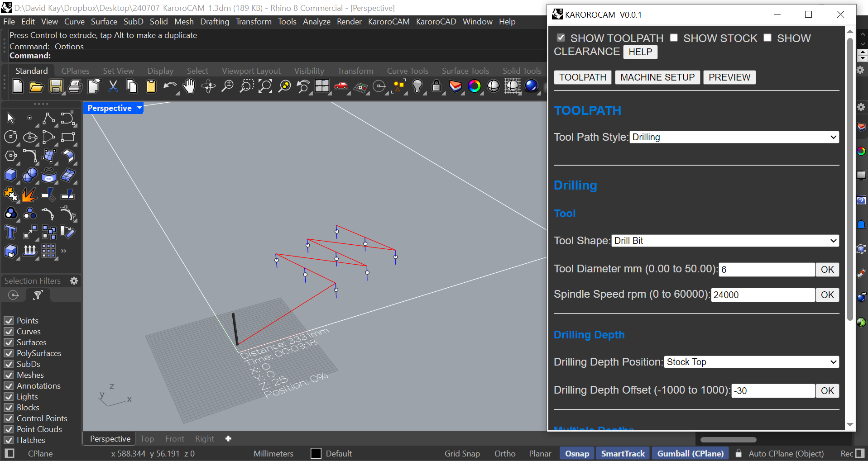
Task: Open the Surface menu
Action: point(104,21)
